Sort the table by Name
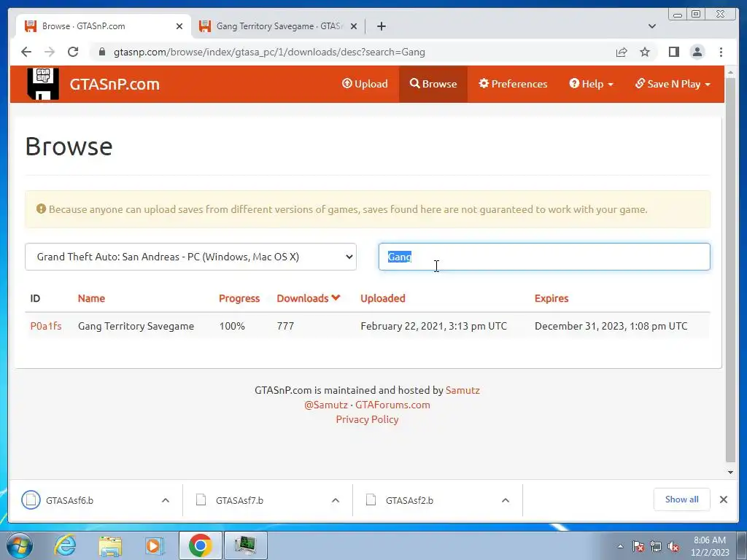 pyautogui.click(x=91, y=298)
